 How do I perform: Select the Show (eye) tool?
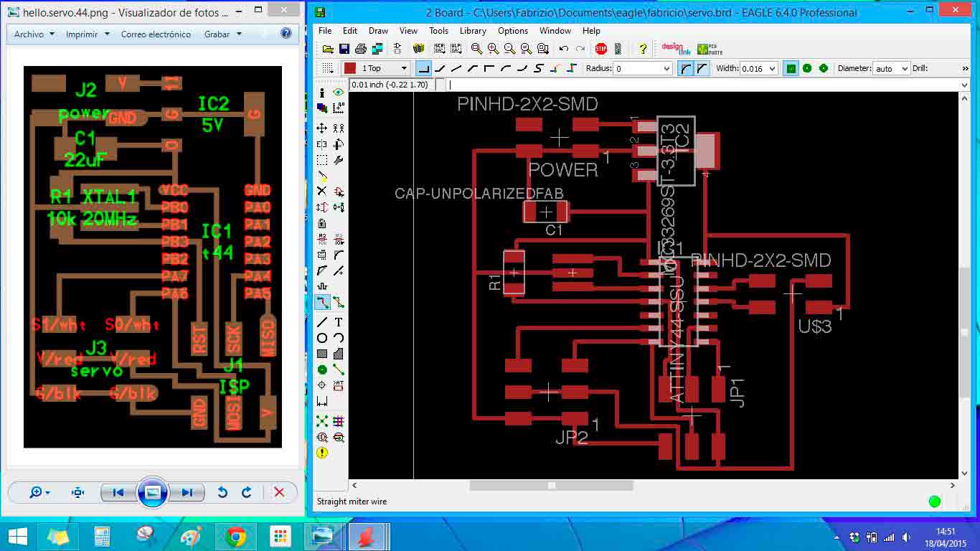click(x=338, y=93)
